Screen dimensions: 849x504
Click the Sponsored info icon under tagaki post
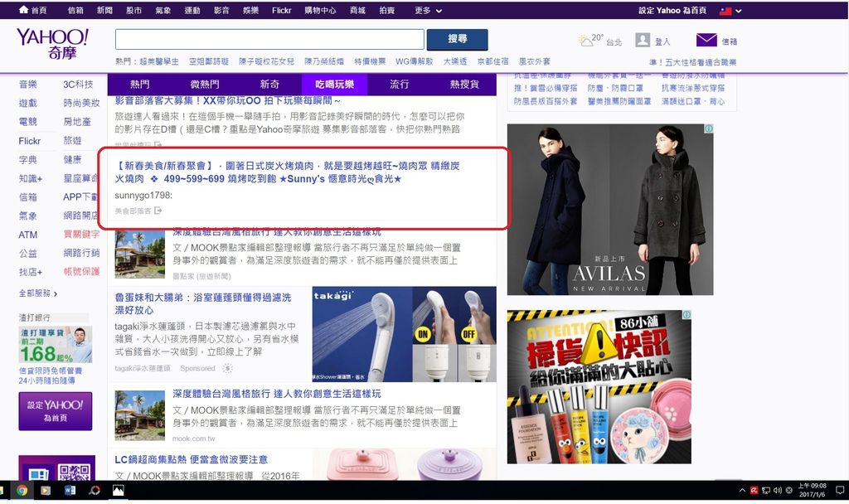[x=227, y=368]
